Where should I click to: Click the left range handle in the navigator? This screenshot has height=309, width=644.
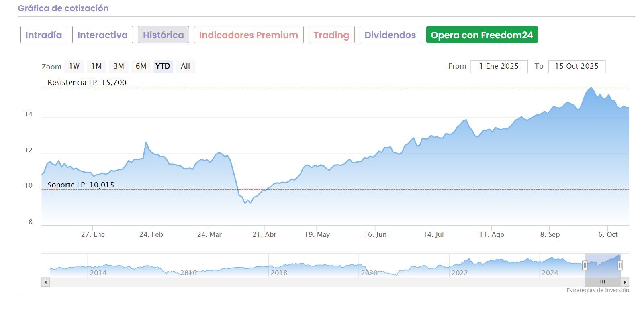(x=585, y=265)
